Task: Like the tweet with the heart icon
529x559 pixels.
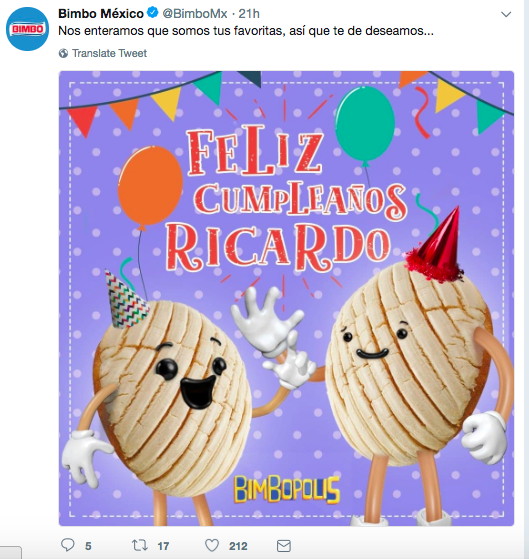Action: tap(212, 545)
